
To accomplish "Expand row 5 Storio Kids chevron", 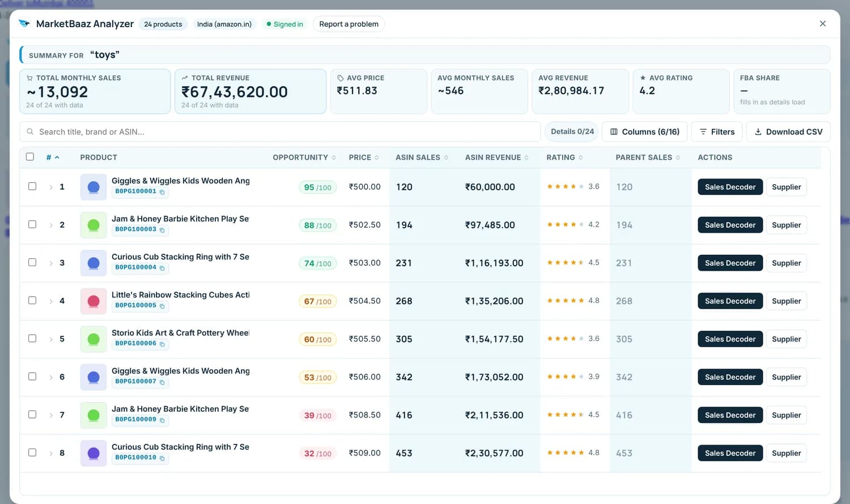I will [51, 339].
